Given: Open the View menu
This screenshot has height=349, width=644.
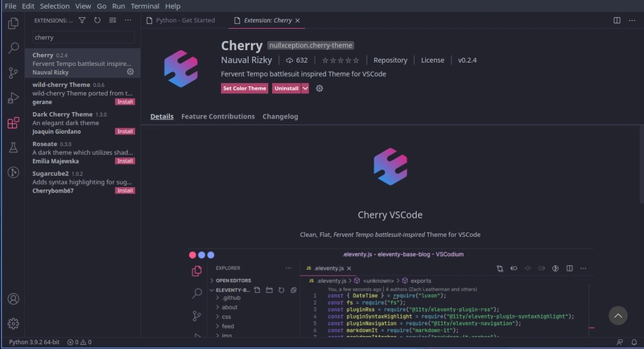Looking at the screenshot, I should 83,6.
